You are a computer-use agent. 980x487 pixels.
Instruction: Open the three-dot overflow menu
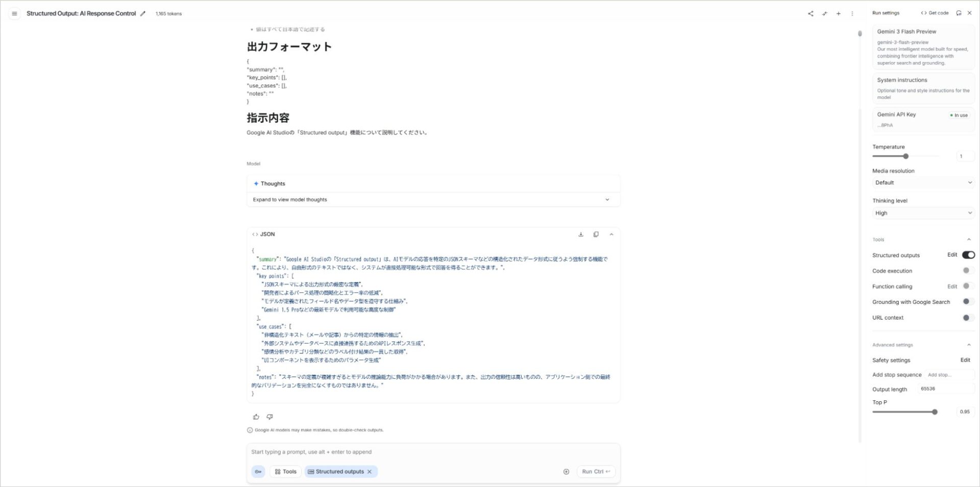coord(852,14)
